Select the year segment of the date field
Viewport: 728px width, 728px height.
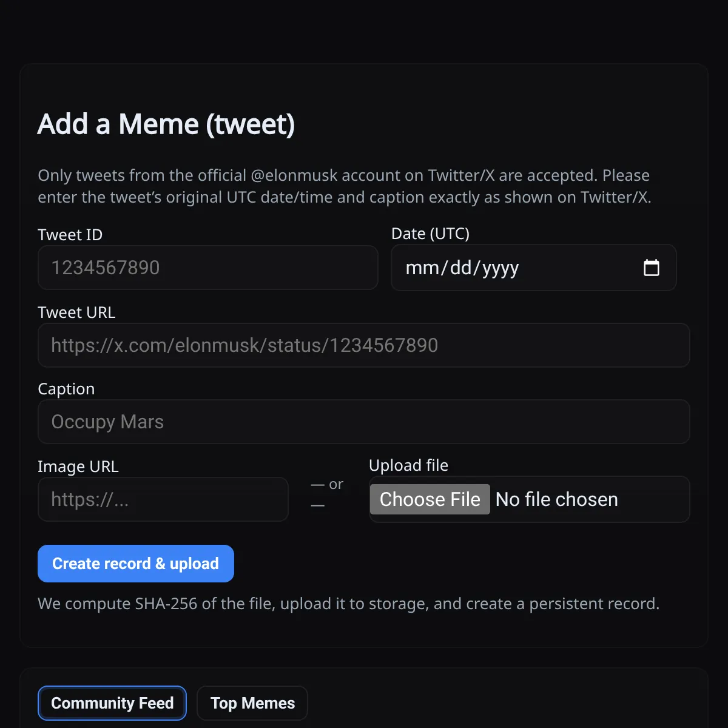500,268
